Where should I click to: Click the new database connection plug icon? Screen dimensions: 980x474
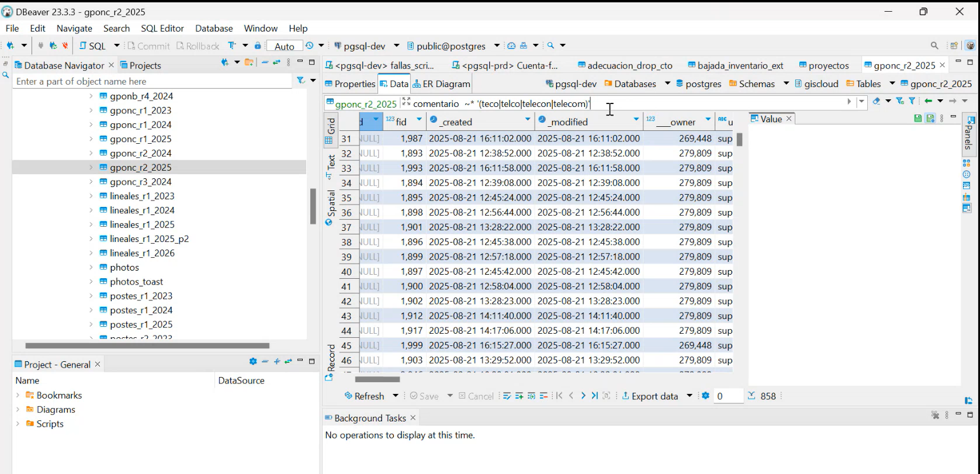point(10,46)
